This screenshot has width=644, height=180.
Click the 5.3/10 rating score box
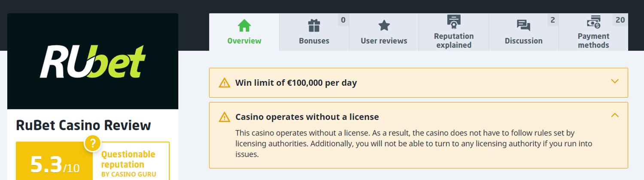(55, 165)
